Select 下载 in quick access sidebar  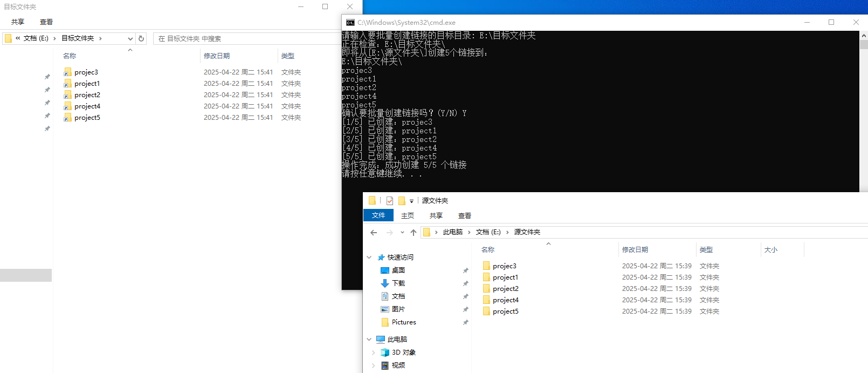tap(398, 283)
